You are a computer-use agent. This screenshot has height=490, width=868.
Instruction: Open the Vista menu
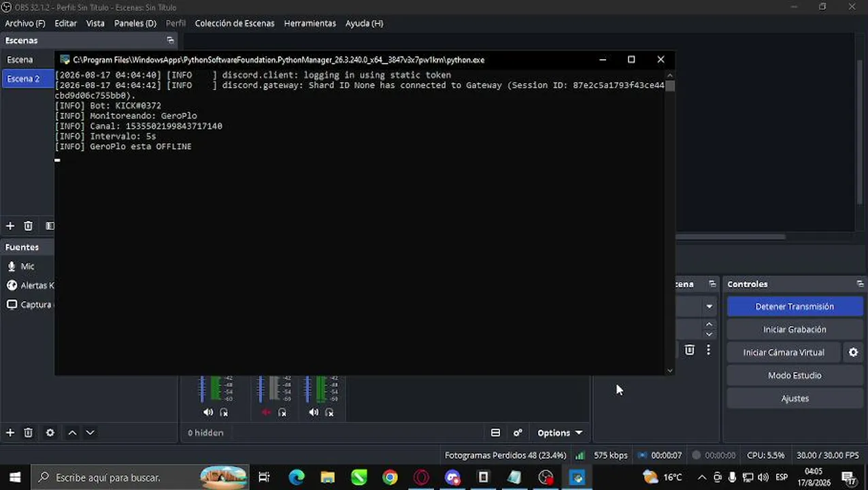pos(95,23)
